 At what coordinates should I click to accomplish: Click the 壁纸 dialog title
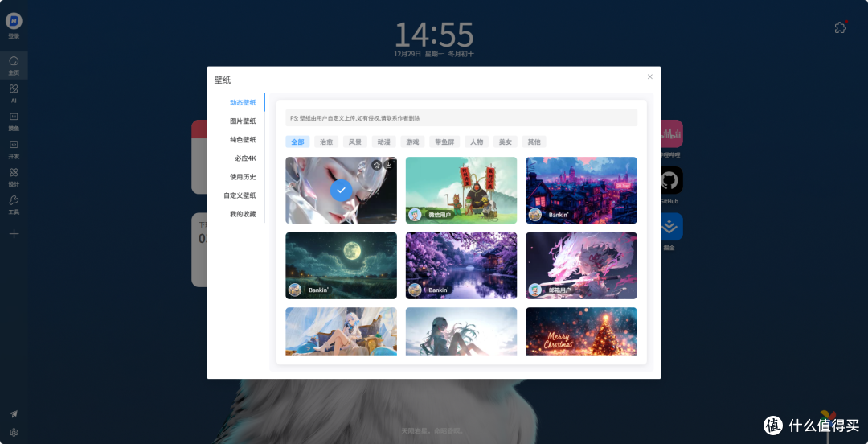[x=222, y=80]
